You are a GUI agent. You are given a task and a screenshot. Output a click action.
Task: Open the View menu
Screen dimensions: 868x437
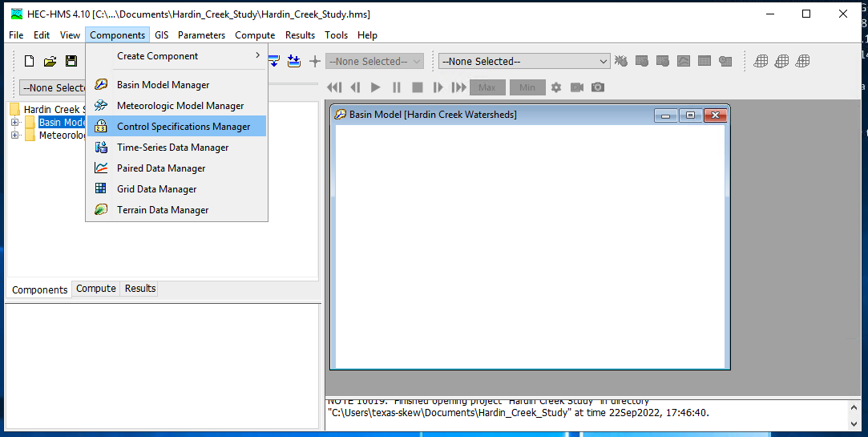70,35
